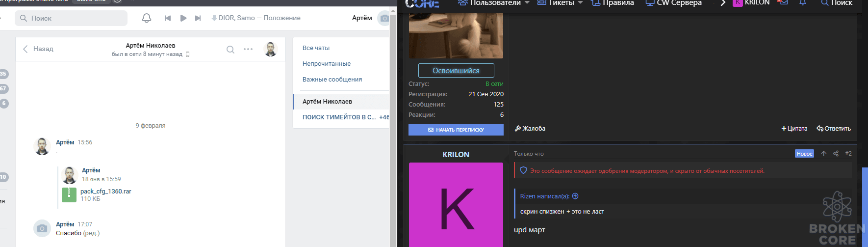Image resolution: width=868 pixels, height=247 pixels.
Task: Click the song title DIOR, Samo — Положение
Action: pos(259,18)
